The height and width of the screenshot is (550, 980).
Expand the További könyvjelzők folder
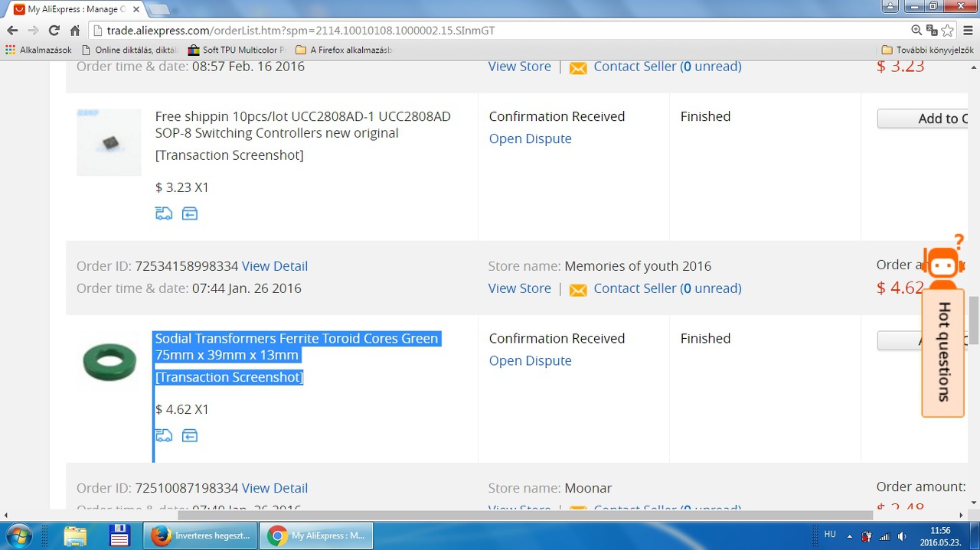click(x=928, y=50)
